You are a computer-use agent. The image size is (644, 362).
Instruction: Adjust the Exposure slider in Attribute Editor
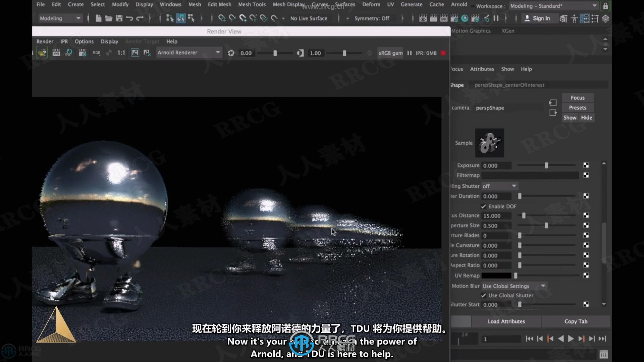(546, 165)
